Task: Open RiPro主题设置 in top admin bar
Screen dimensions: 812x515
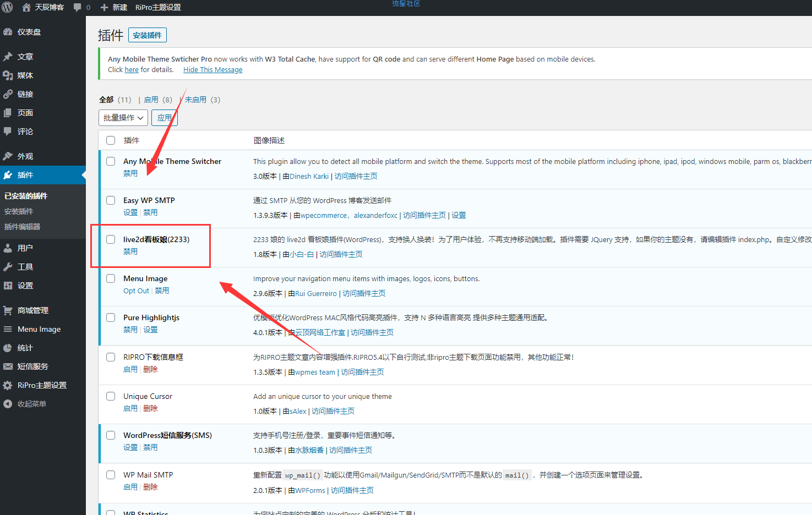Action: point(158,7)
